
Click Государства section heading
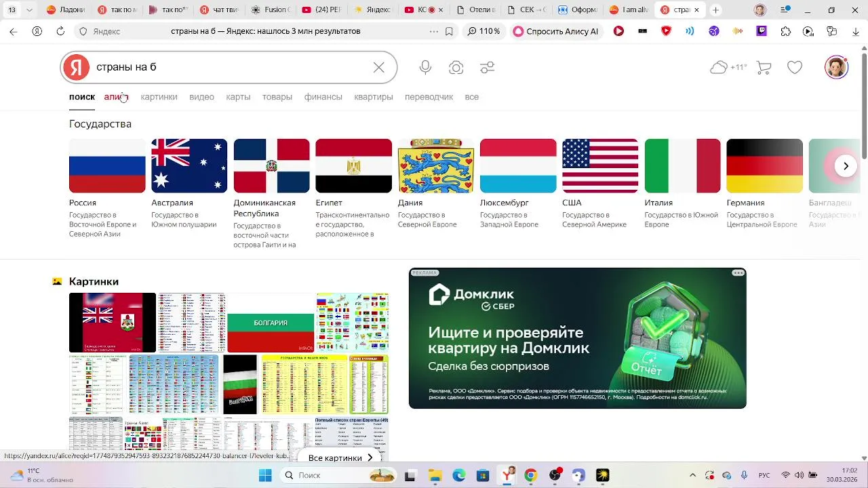(100, 124)
